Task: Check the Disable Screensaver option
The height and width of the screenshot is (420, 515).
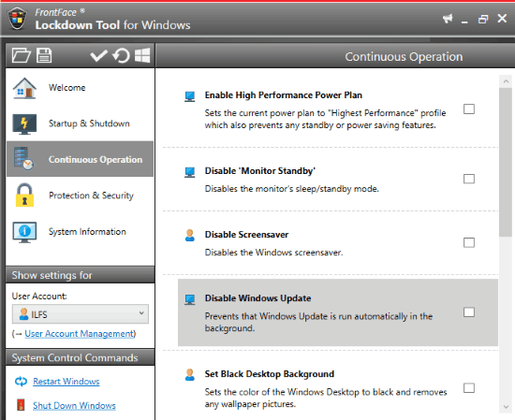Action: click(x=469, y=242)
